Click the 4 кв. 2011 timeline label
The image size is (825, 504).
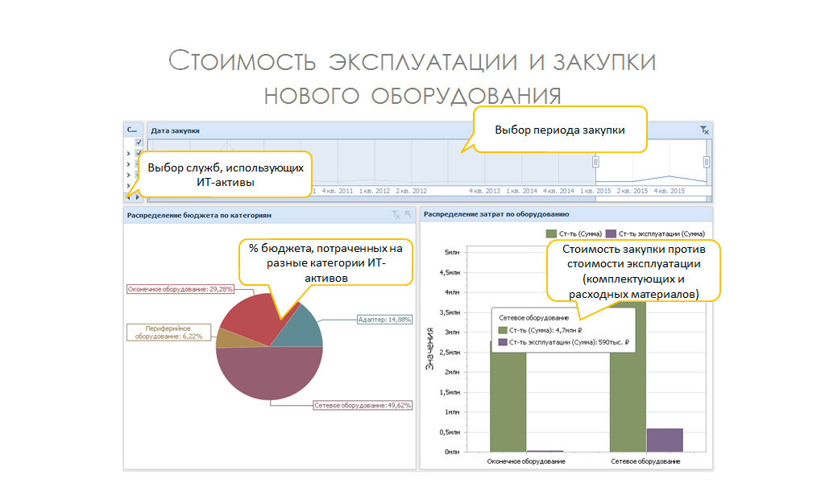pos(338,192)
